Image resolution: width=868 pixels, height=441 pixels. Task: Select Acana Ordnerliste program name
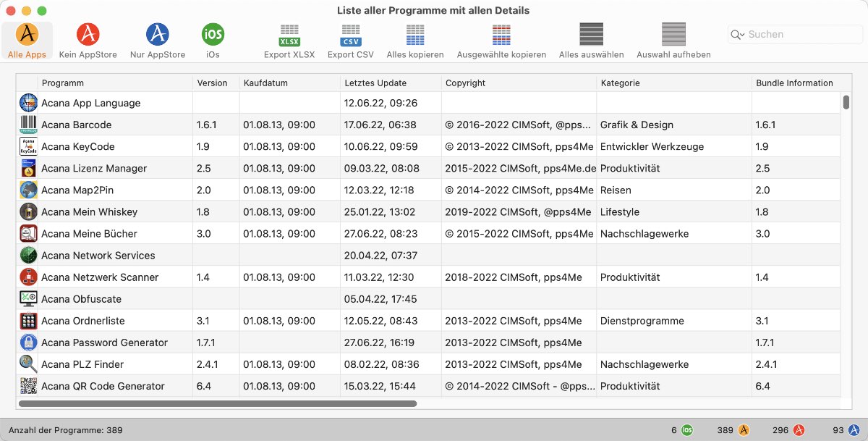pyautogui.click(x=83, y=321)
